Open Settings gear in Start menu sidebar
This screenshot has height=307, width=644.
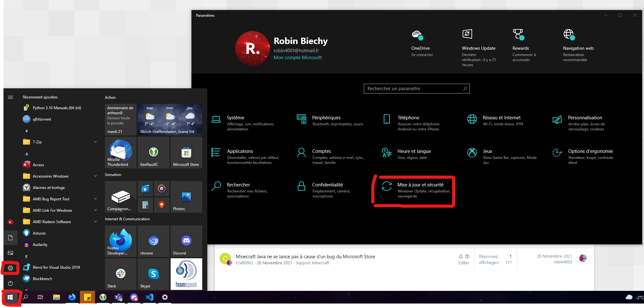coord(10,268)
